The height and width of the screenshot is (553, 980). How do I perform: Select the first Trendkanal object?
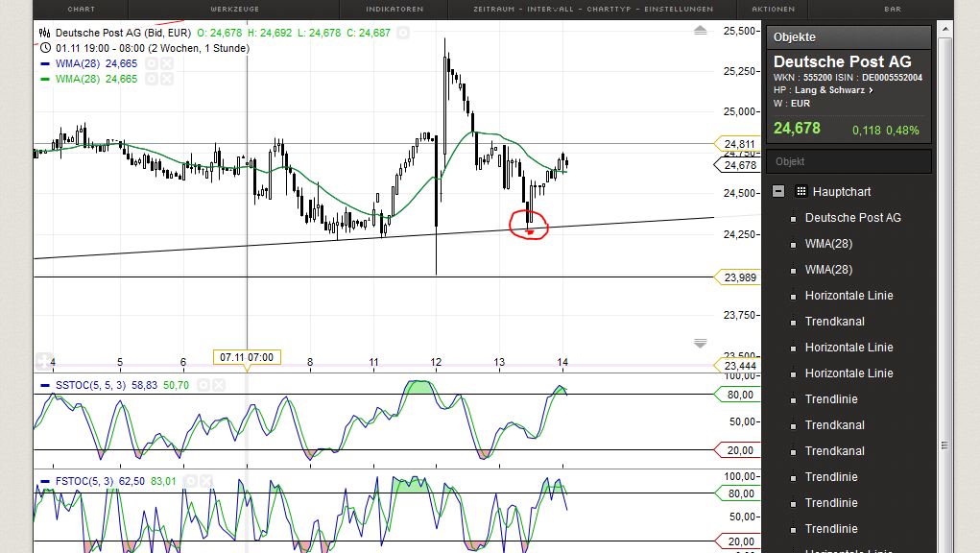834,322
